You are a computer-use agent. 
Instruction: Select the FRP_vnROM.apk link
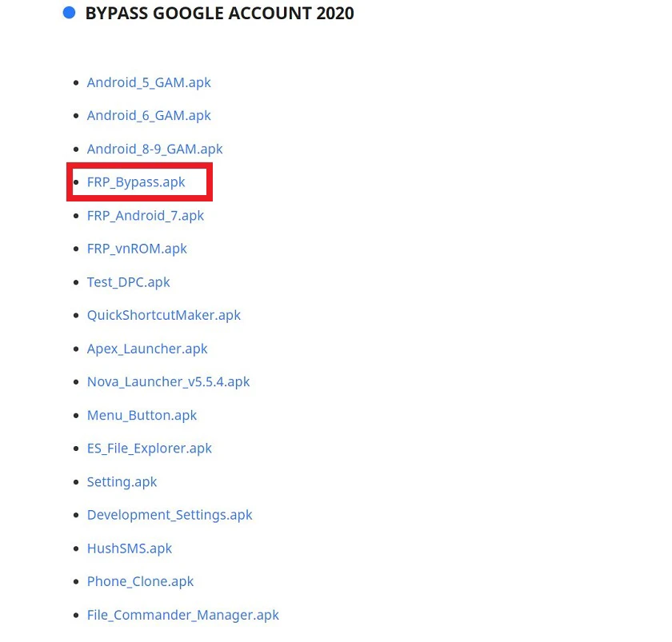click(137, 249)
